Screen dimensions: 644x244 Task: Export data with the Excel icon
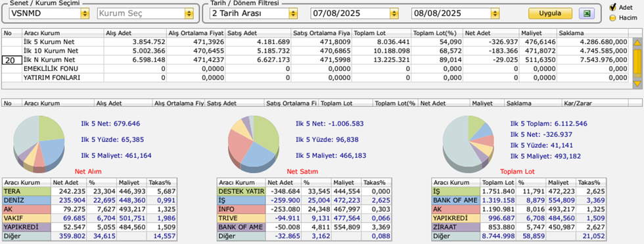(587, 14)
